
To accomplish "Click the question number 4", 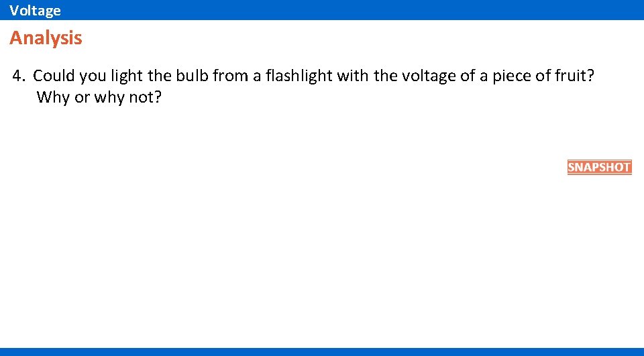I will tap(18, 76).
